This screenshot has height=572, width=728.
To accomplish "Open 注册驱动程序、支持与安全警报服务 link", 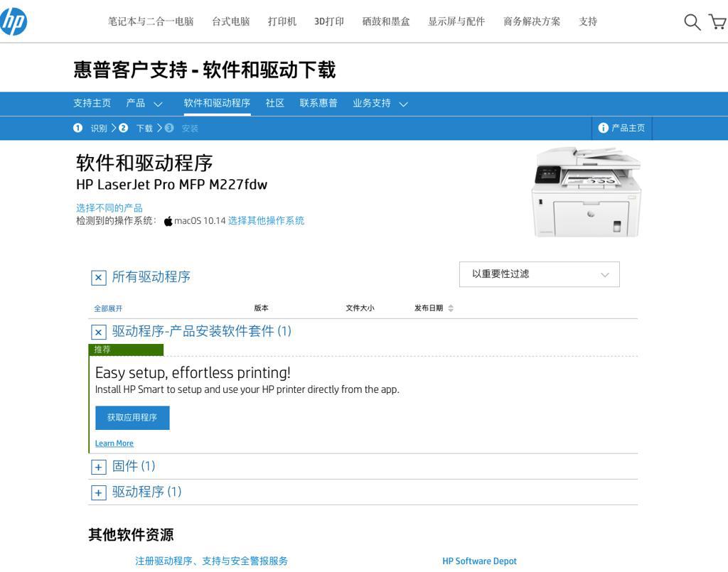I will pyautogui.click(x=212, y=561).
